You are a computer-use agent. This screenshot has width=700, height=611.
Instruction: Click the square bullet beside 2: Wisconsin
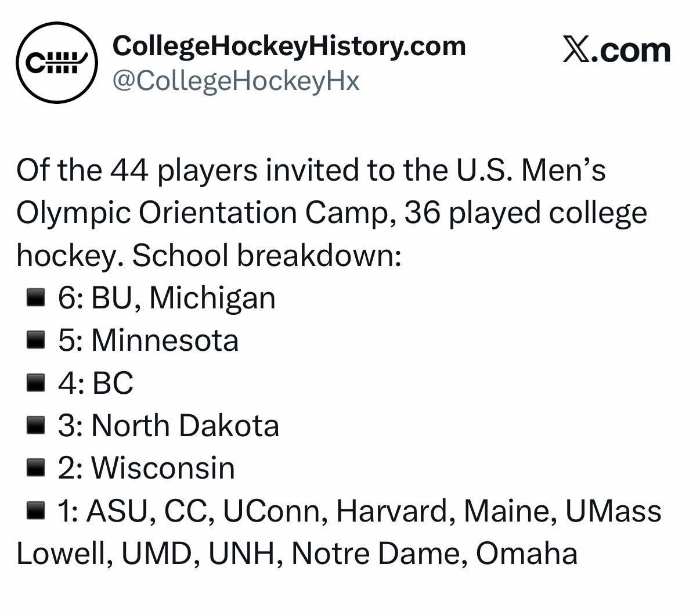point(36,469)
